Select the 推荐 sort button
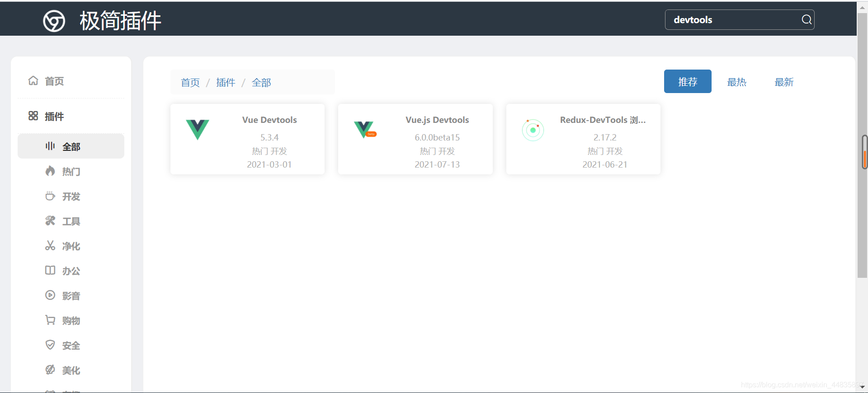 [688, 81]
